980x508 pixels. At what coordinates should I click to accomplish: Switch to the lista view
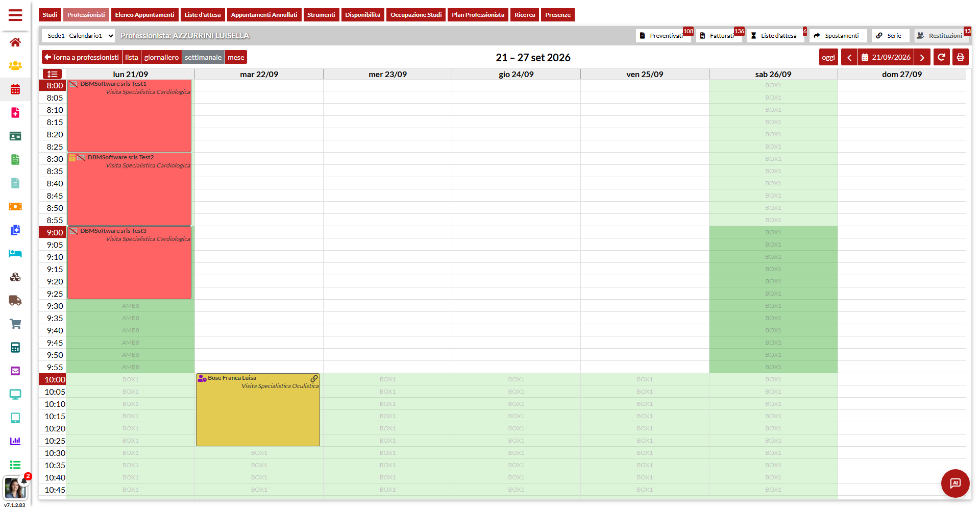point(132,57)
